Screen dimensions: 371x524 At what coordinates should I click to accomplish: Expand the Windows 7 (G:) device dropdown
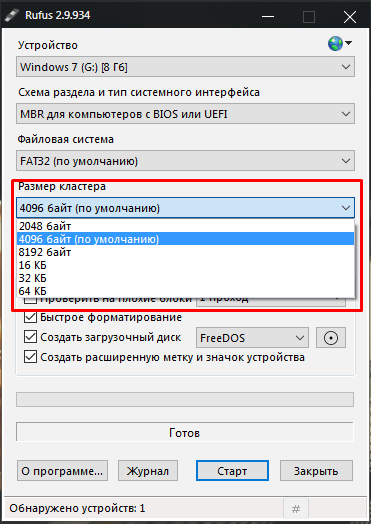185,67
